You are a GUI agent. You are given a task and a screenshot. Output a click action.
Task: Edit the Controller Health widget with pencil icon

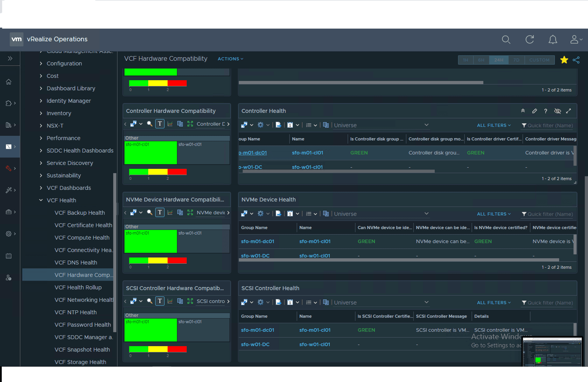click(x=534, y=111)
